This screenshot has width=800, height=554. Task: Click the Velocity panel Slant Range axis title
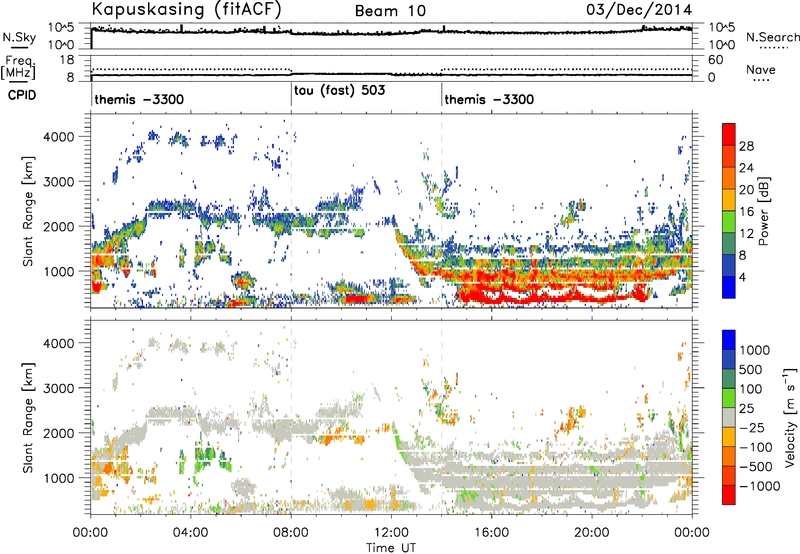[28, 417]
